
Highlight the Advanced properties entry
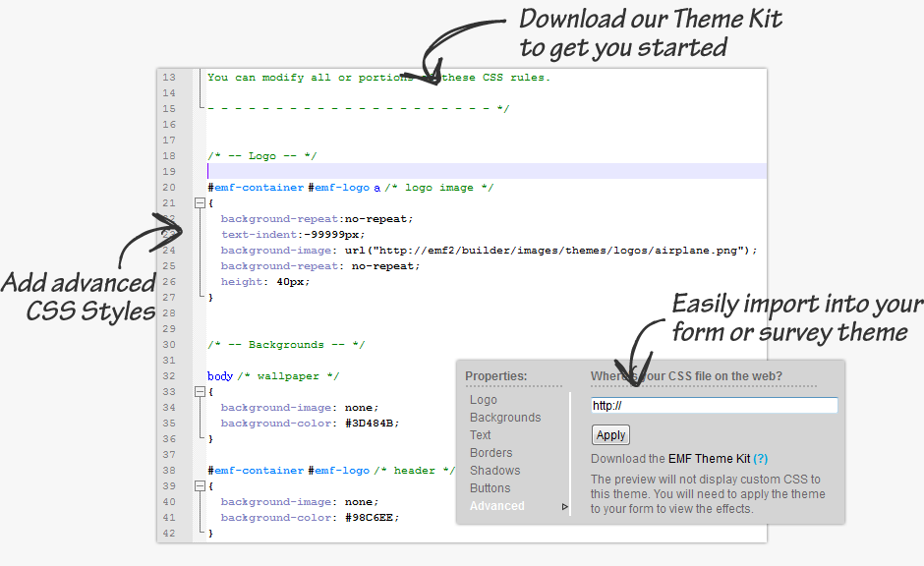point(497,505)
